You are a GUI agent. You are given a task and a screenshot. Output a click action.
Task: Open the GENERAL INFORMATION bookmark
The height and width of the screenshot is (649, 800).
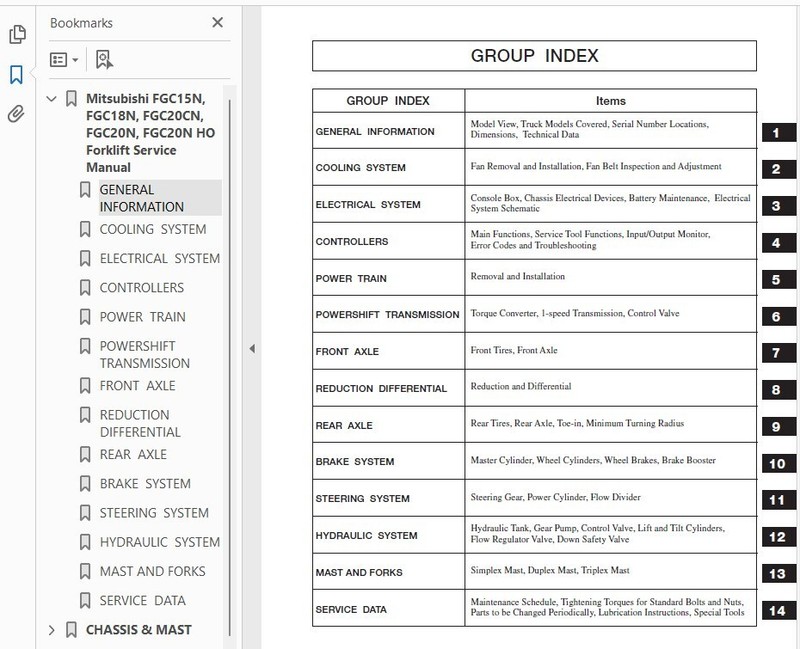click(x=141, y=198)
